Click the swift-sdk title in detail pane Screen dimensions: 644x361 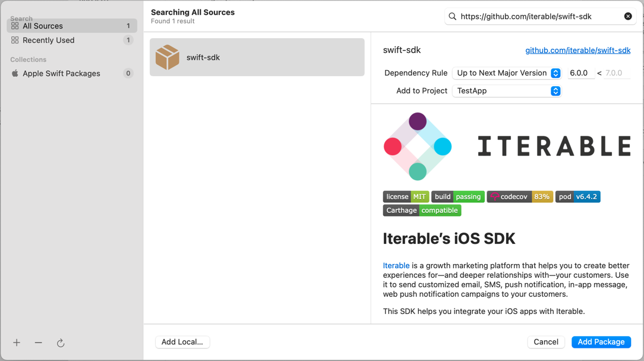click(x=402, y=50)
